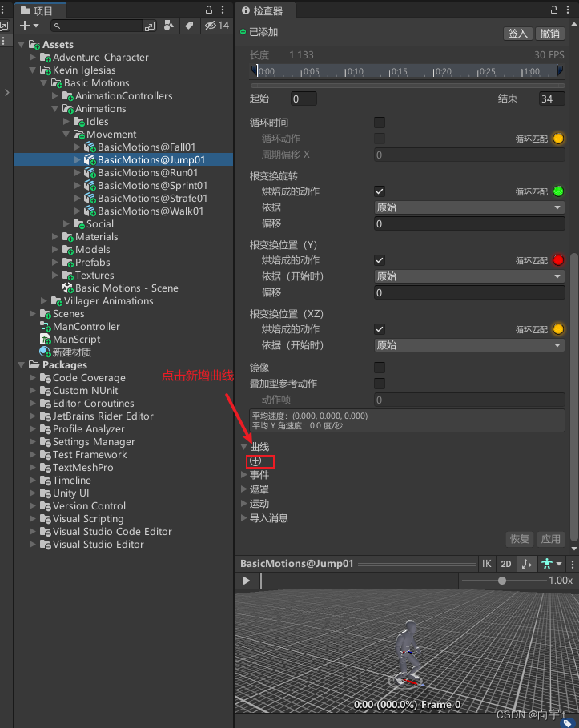Screen dimensions: 579x728
Task: Click the green loop match indicator for rotation
Action: click(558, 191)
